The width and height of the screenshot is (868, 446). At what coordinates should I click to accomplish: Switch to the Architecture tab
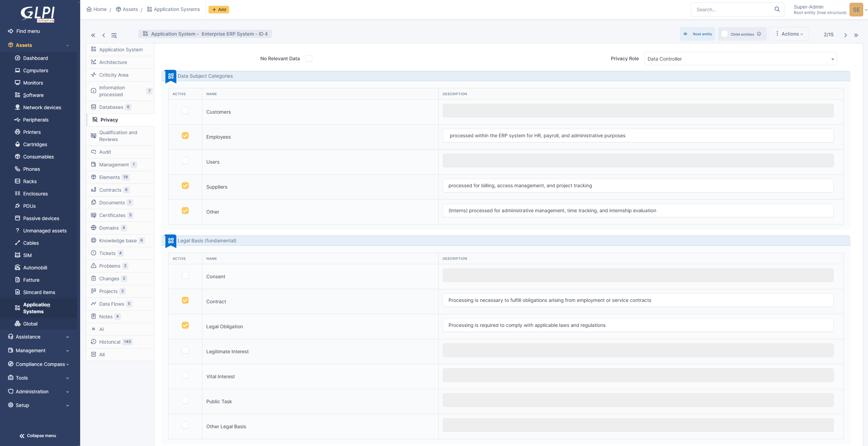click(120, 62)
